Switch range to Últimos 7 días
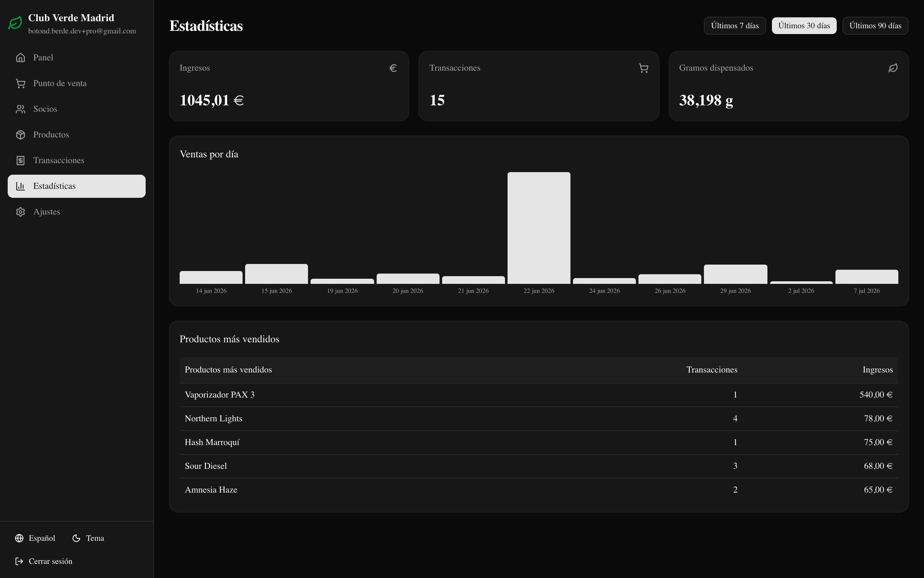924x578 pixels. point(735,26)
